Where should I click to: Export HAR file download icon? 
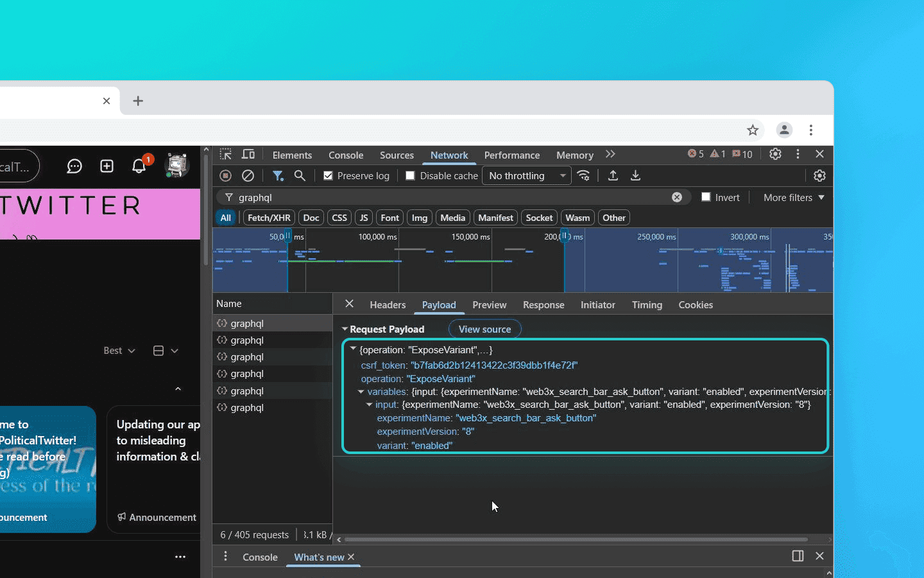635,176
